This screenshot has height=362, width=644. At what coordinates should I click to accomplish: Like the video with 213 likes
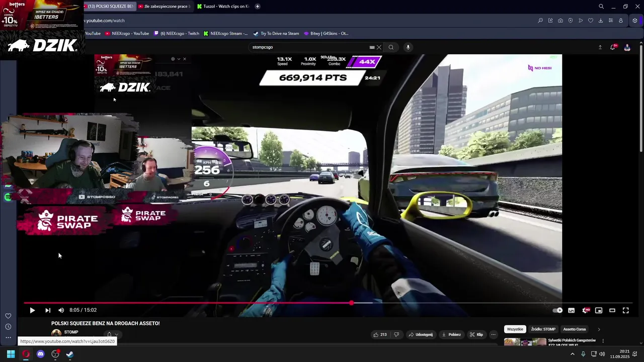coord(379,334)
